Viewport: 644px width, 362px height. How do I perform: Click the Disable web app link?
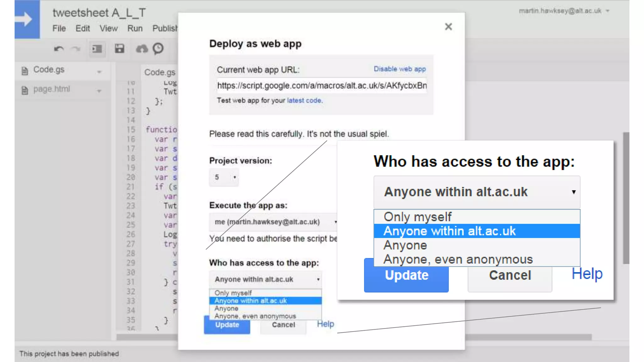[x=399, y=69]
